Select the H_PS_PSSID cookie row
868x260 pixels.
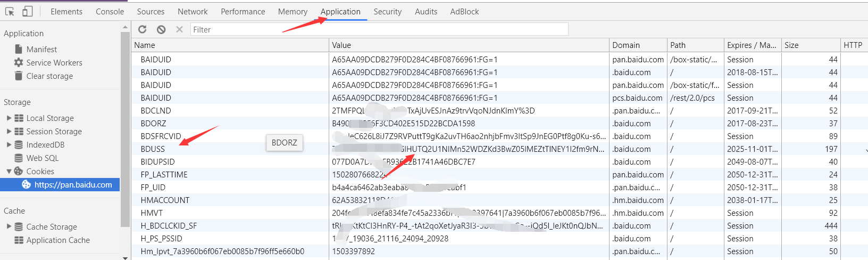pos(499,239)
